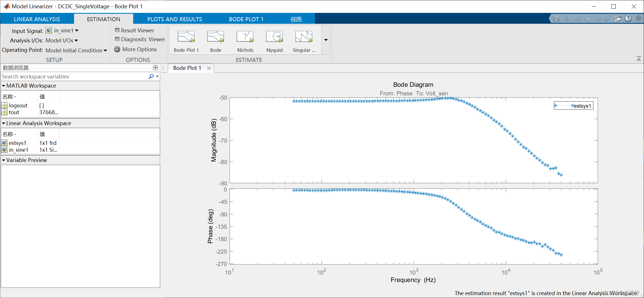The width and height of the screenshot is (644, 298).
Task: Select in_sine1 in Linear Analysis Workspace
Action: point(80,150)
